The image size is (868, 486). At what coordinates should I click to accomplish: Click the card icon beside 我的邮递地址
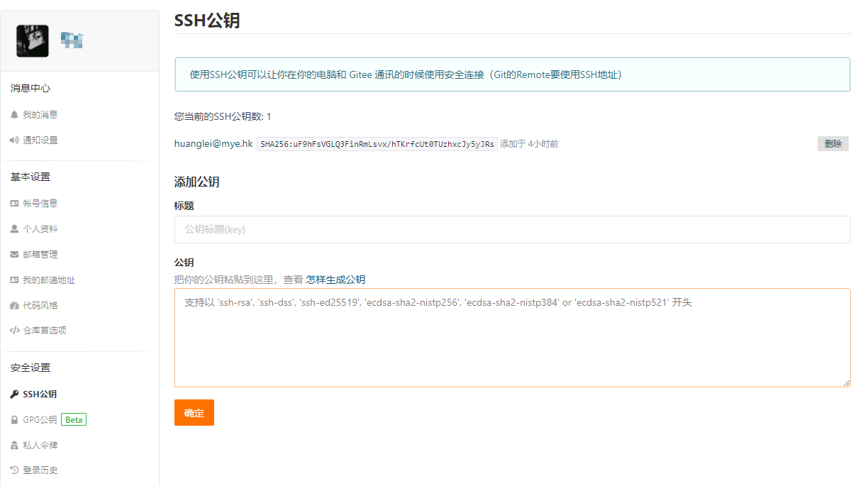14,280
